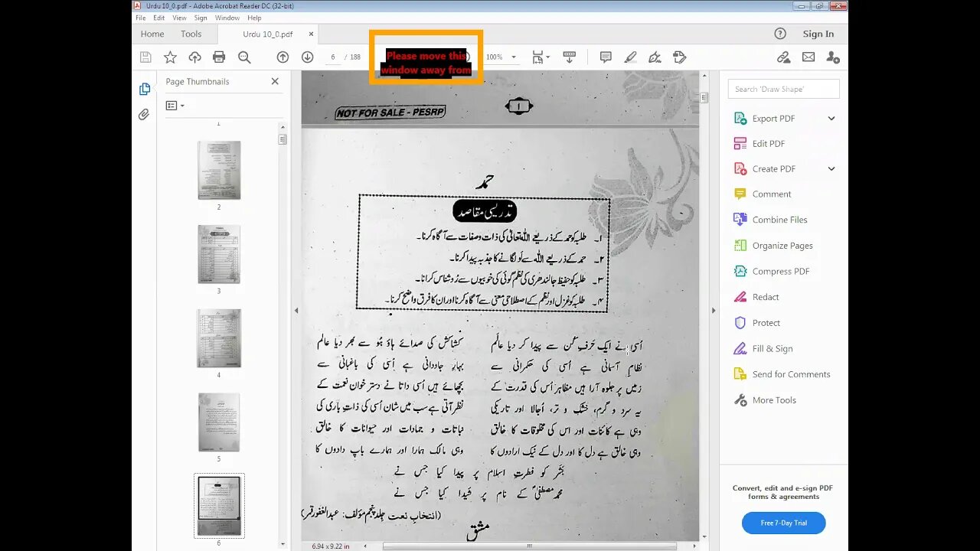Screen dimensions: 980x551
Task: Open Compress PDF tool
Action: [780, 272]
